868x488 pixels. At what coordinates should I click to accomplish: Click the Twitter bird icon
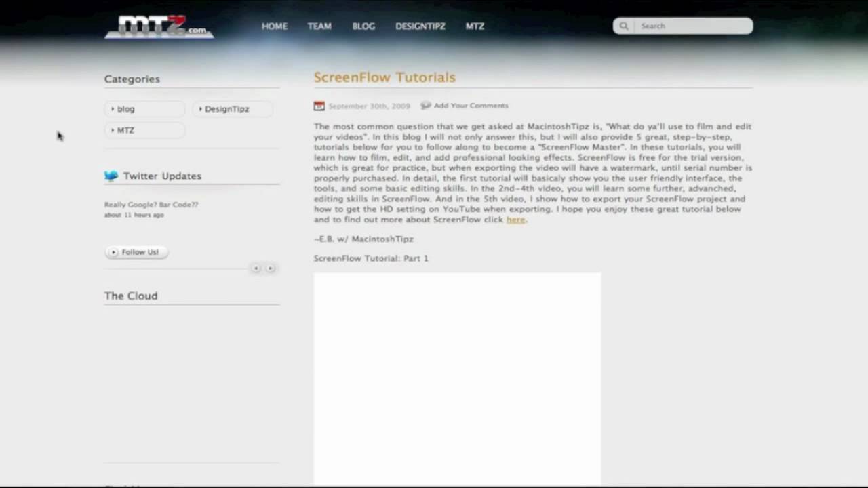[x=111, y=176]
